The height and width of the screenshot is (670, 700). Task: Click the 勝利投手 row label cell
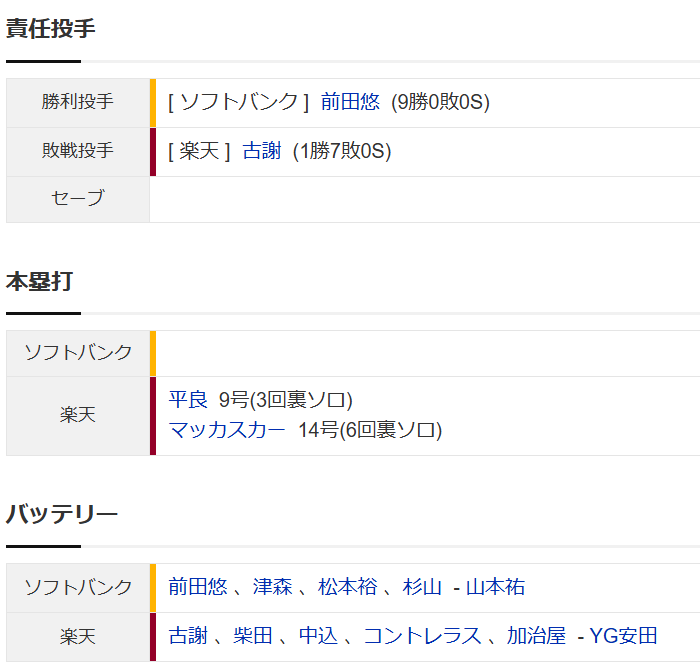(x=78, y=103)
